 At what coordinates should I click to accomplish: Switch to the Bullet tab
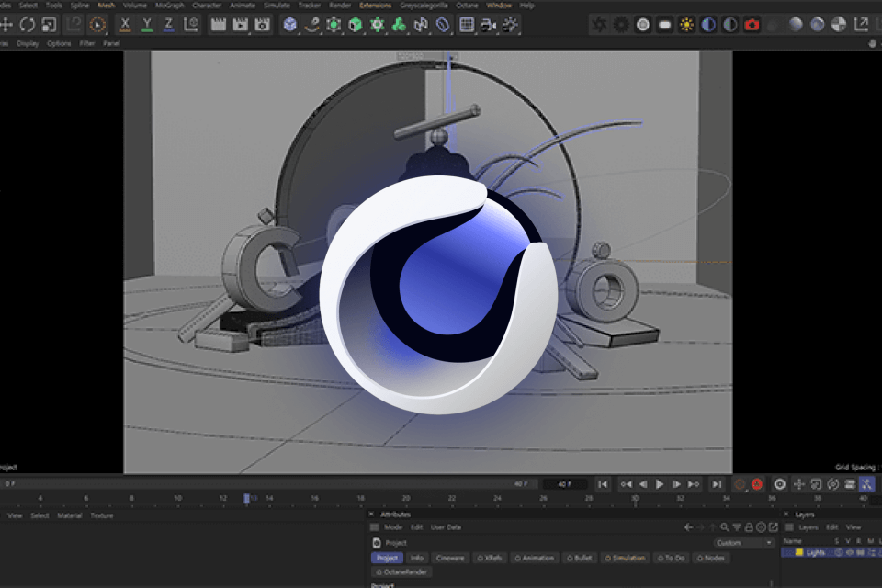click(580, 559)
